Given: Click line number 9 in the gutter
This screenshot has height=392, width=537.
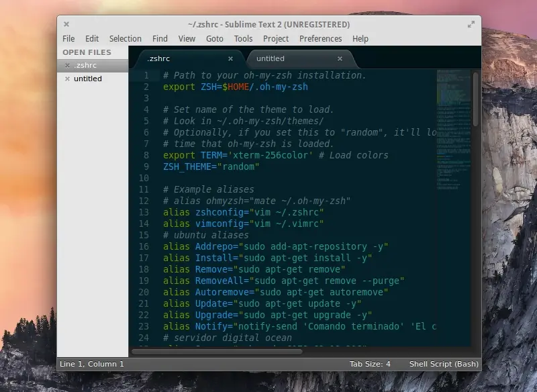Looking at the screenshot, I should (x=146, y=166).
